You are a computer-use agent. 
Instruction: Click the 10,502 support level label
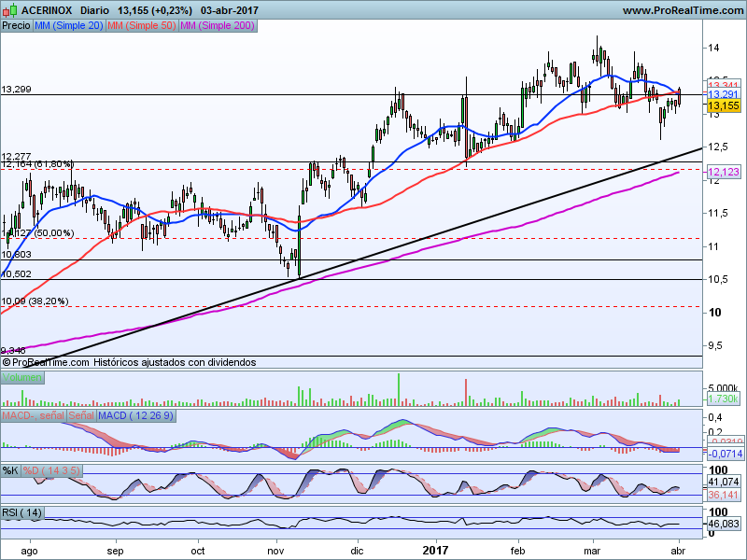[16, 273]
